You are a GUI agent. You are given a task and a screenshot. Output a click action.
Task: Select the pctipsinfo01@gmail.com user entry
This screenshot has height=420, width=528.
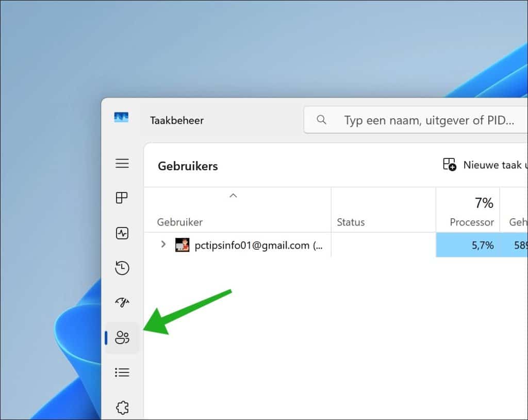point(259,245)
